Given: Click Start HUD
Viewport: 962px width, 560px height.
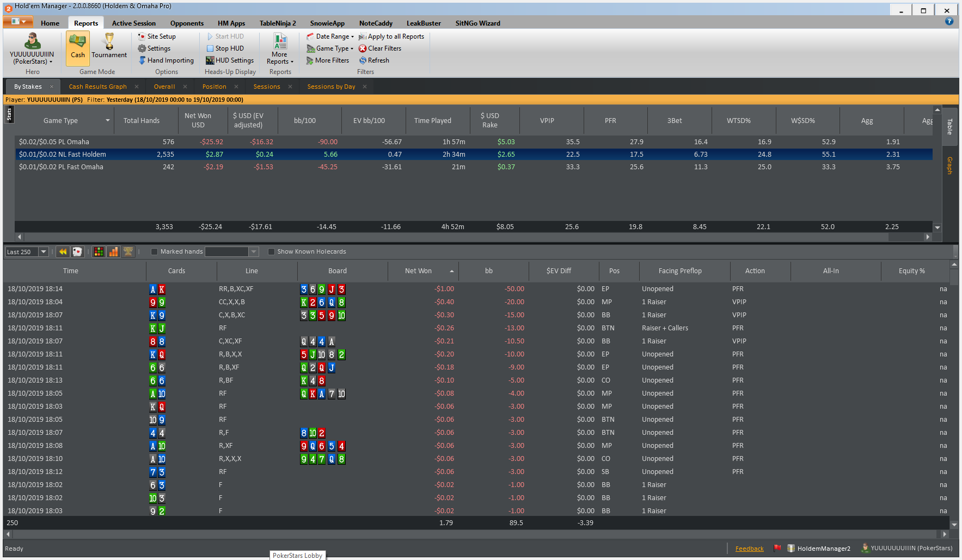Looking at the screenshot, I should pos(225,36).
